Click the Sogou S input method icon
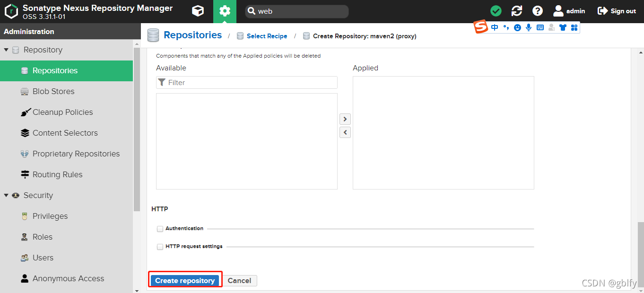This screenshot has width=644, height=293. coord(481,27)
